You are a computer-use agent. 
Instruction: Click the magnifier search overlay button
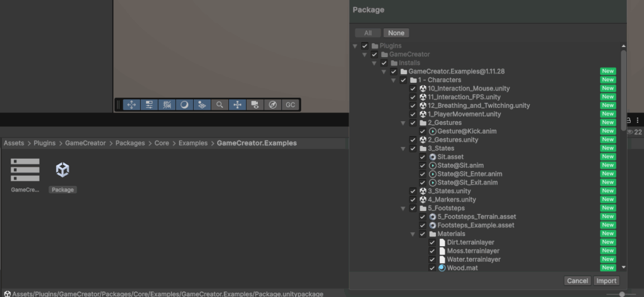point(219,105)
